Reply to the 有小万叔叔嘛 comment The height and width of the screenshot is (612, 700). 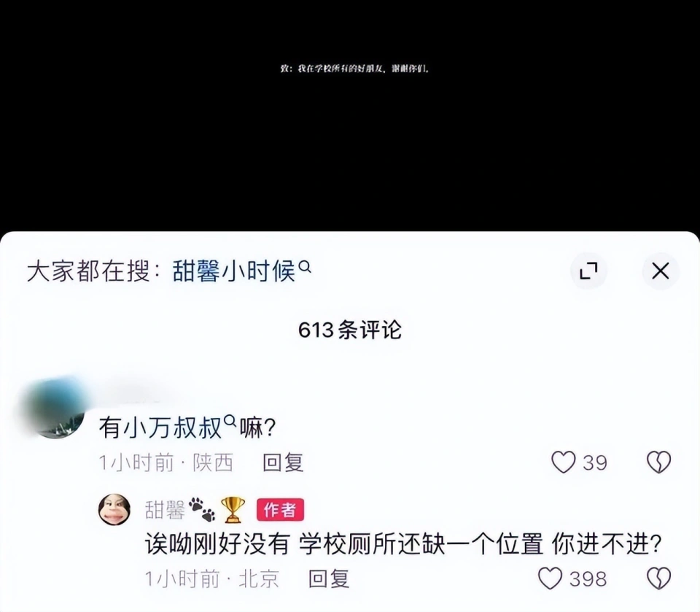point(283,462)
